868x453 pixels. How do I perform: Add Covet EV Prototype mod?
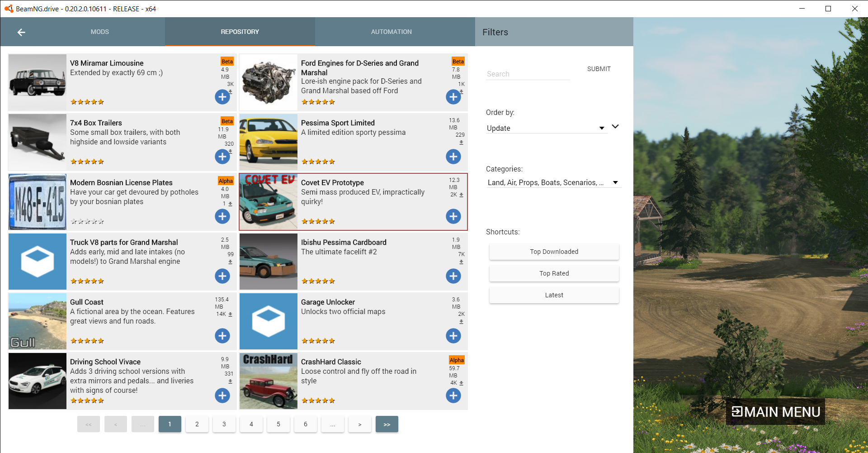(x=453, y=216)
